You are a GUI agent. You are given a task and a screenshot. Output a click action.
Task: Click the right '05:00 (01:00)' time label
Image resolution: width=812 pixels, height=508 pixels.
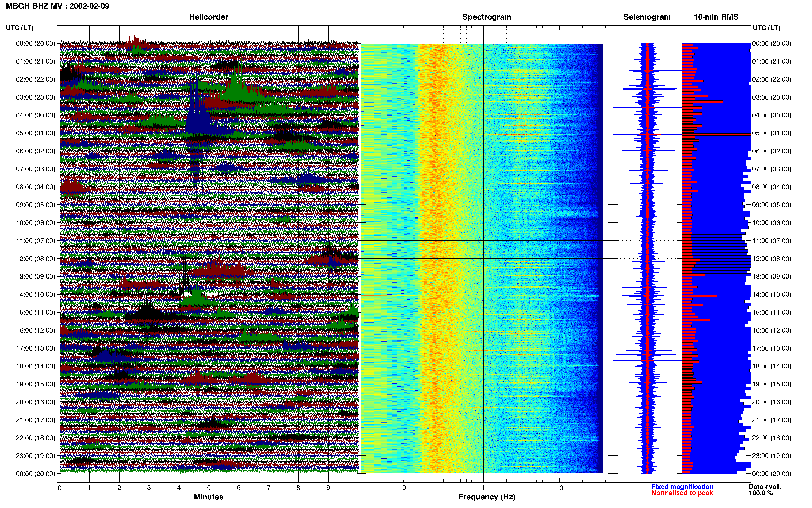[x=772, y=133]
